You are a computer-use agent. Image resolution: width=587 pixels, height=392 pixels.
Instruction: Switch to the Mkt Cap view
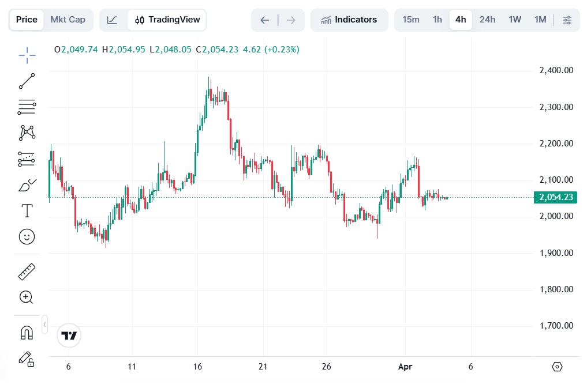[x=68, y=20]
